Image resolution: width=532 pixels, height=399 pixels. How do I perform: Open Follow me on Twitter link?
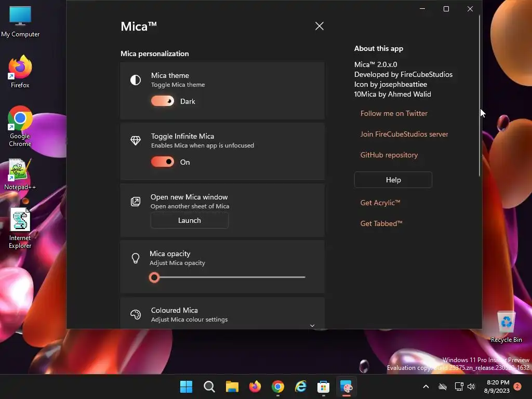click(x=394, y=113)
